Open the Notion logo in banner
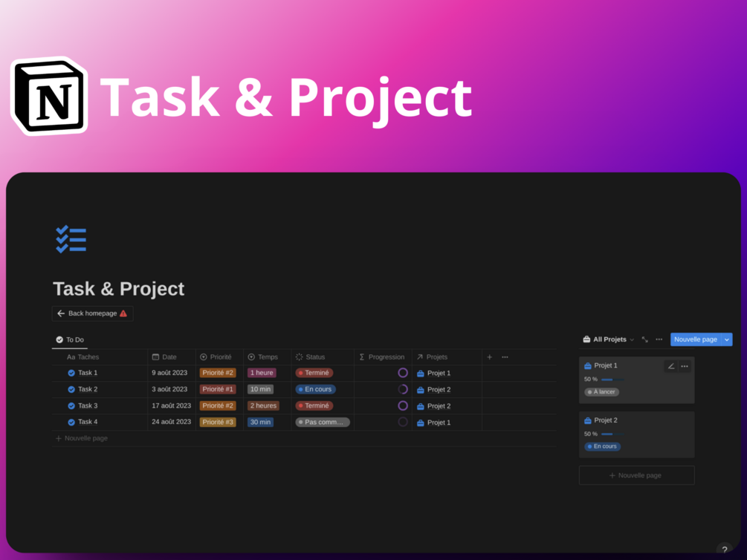This screenshot has width=747, height=560. coord(49,96)
